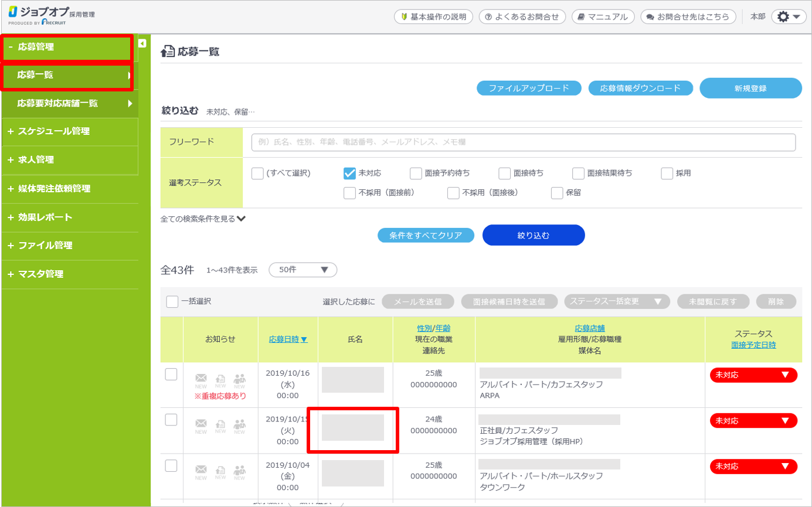Screen dimensions: 812x507
Task: Click the blue 絞り込む button
Action: click(534, 235)
